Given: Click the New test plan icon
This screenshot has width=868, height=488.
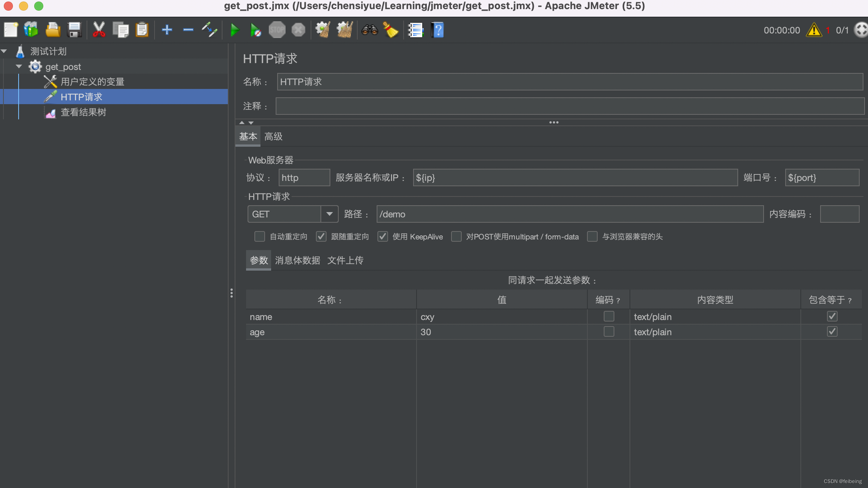Looking at the screenshot, I should [x=11, y=30].
